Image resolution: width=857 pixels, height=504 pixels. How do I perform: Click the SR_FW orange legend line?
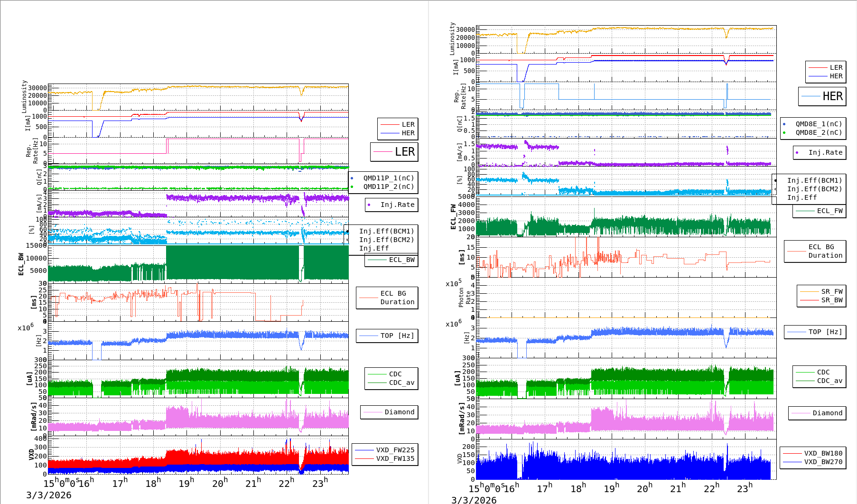809,292
